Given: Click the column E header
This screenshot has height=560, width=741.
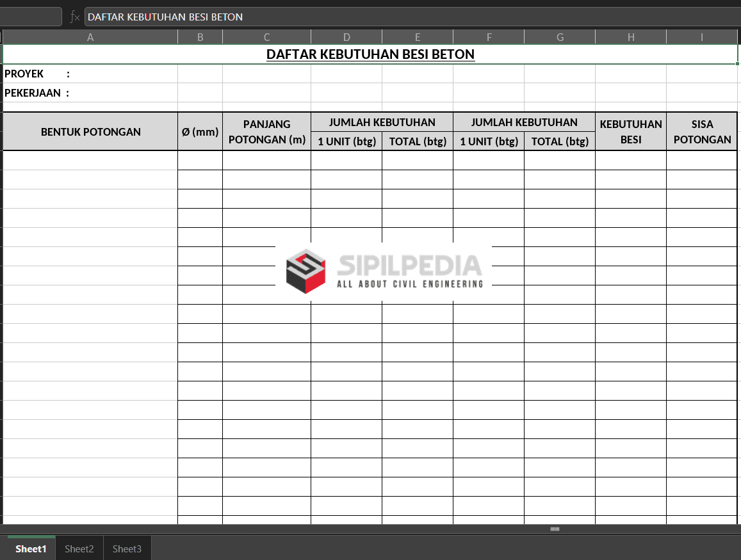Looking at the screenshot, I should point(418,37).
